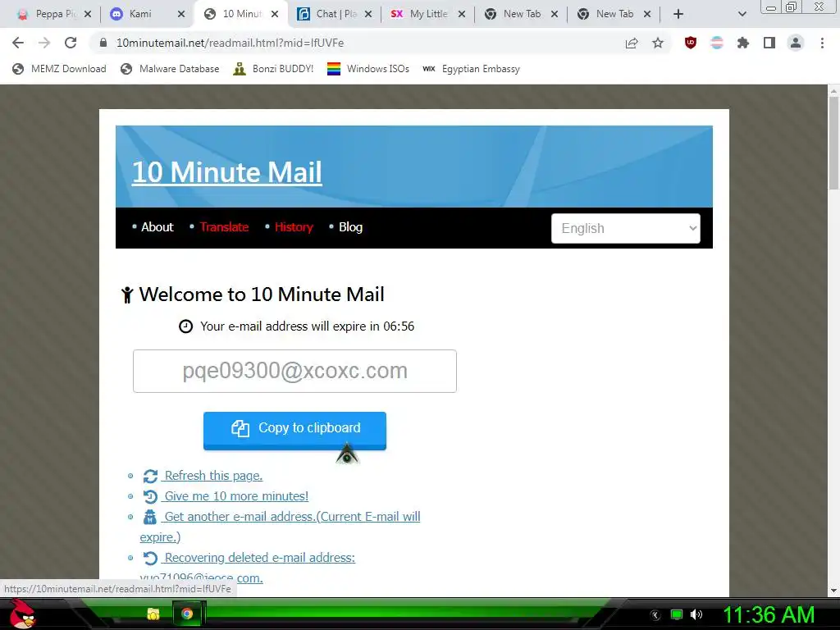Click the page vertical scrollbar thumb
The width and height of the screenshot is (840, 630).
click(x=833, y=143)
